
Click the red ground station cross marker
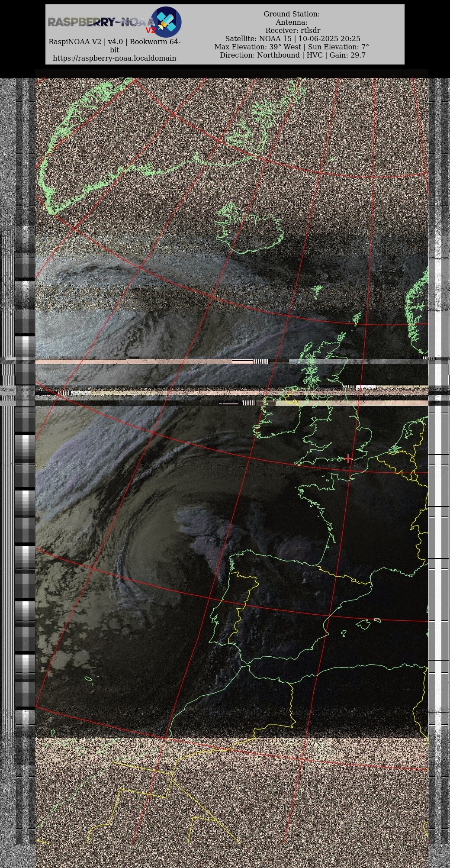[348, 458]
